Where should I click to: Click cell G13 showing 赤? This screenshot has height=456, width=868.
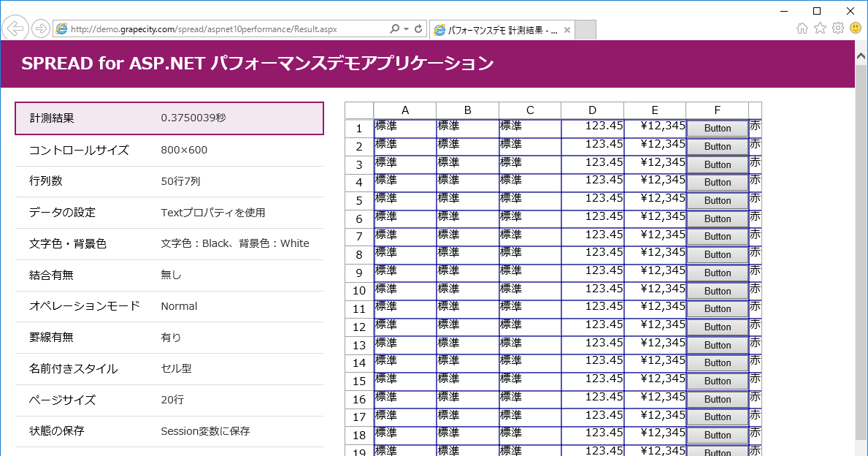755,345
